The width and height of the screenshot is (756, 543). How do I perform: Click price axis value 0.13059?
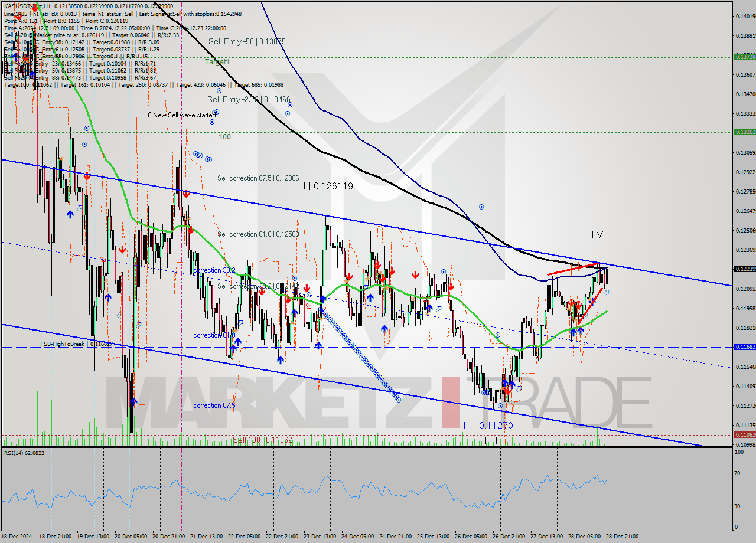(745, 153)
